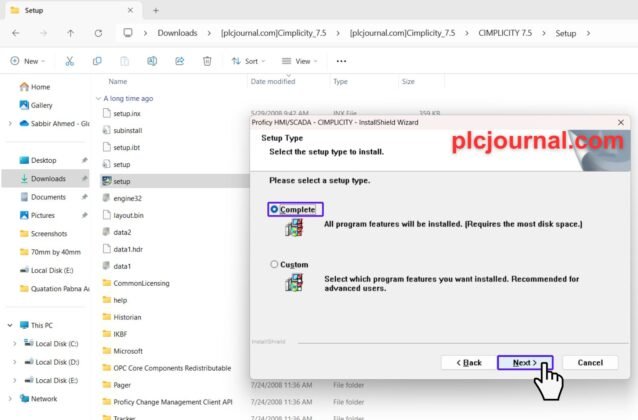Click the Cut scissors icon in toolbar
This screenshot has width=638, height=420.
point(69,61)
